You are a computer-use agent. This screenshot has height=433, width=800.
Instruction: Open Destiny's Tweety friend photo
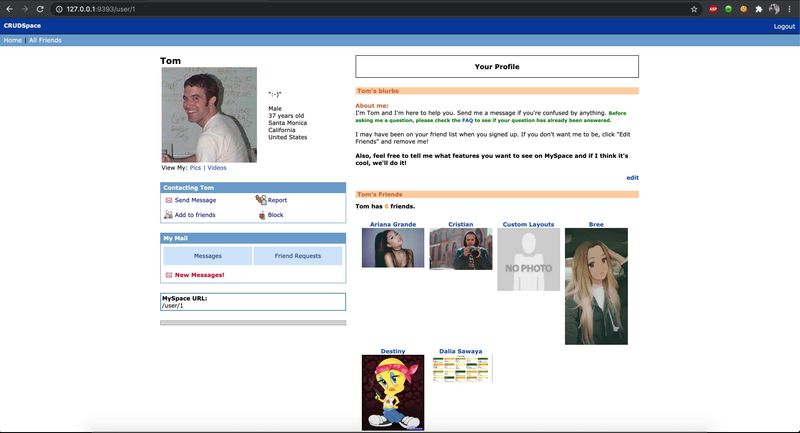tap(393, 393)
